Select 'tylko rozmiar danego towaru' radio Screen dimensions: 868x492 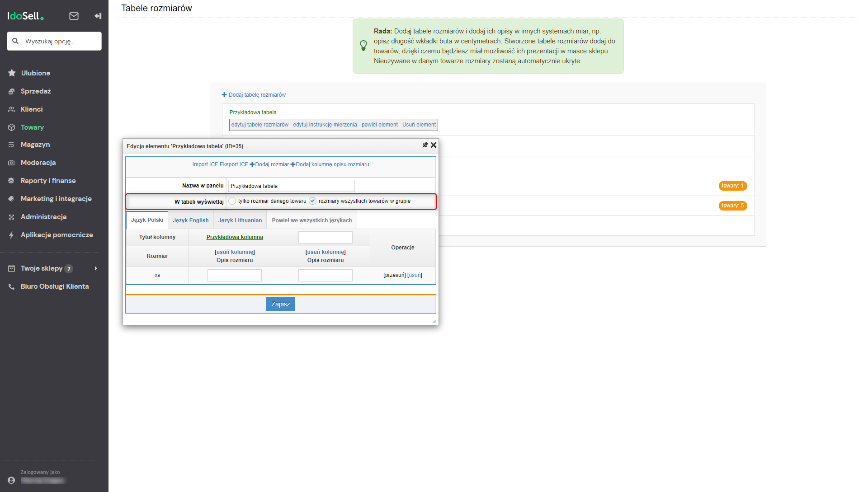(x=232, y=201)
